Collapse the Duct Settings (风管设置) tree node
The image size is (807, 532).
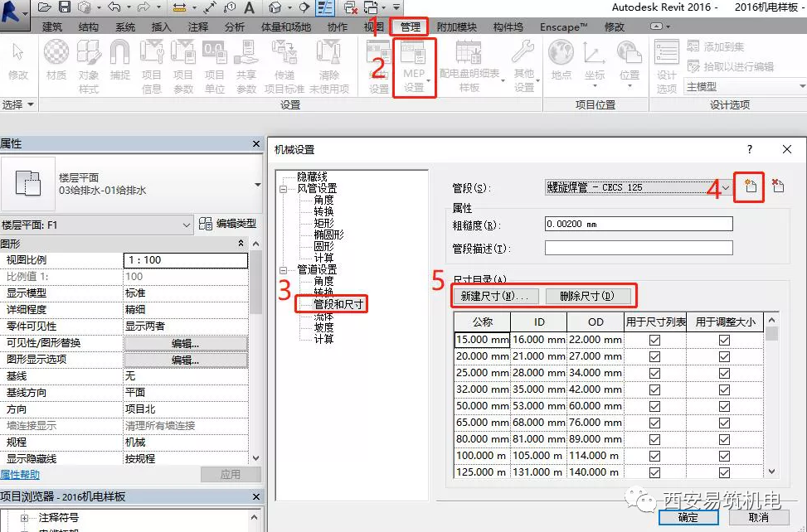283,189
